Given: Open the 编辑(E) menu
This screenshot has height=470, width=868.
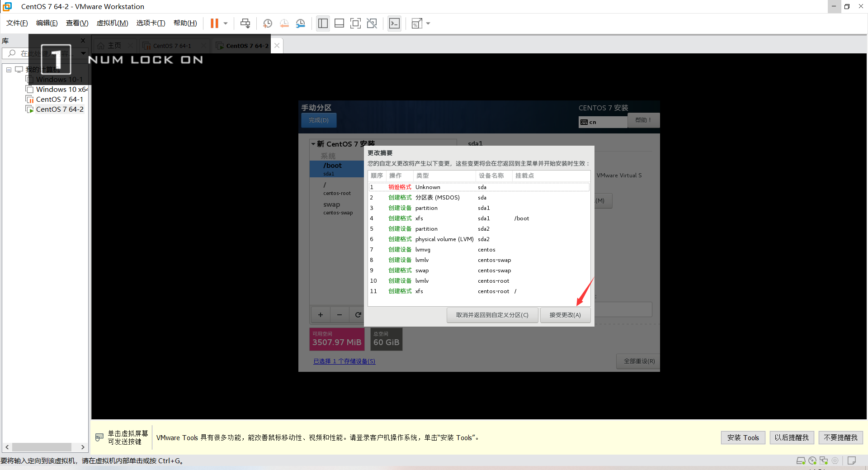Looking at the screenshot, I should coord(47,23).
